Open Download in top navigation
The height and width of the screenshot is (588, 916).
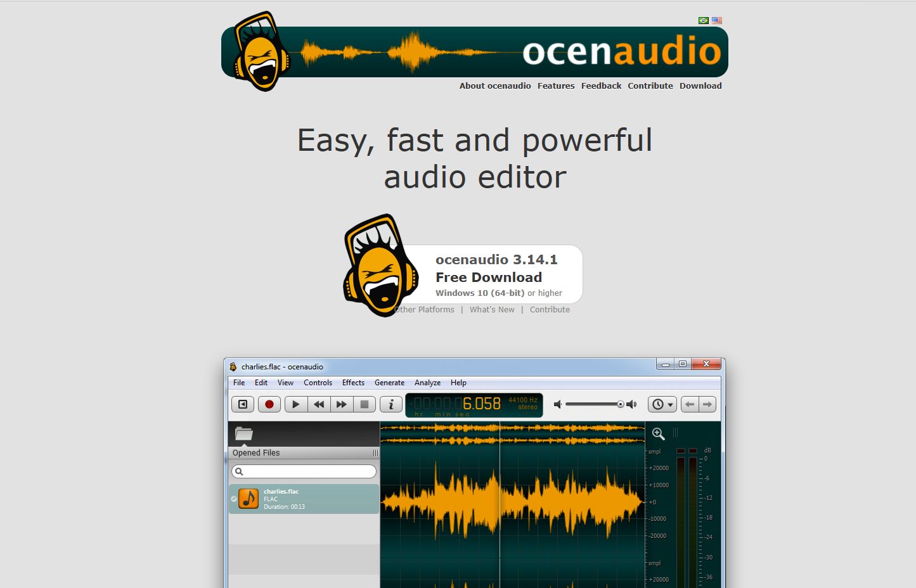tap(700, 86)
